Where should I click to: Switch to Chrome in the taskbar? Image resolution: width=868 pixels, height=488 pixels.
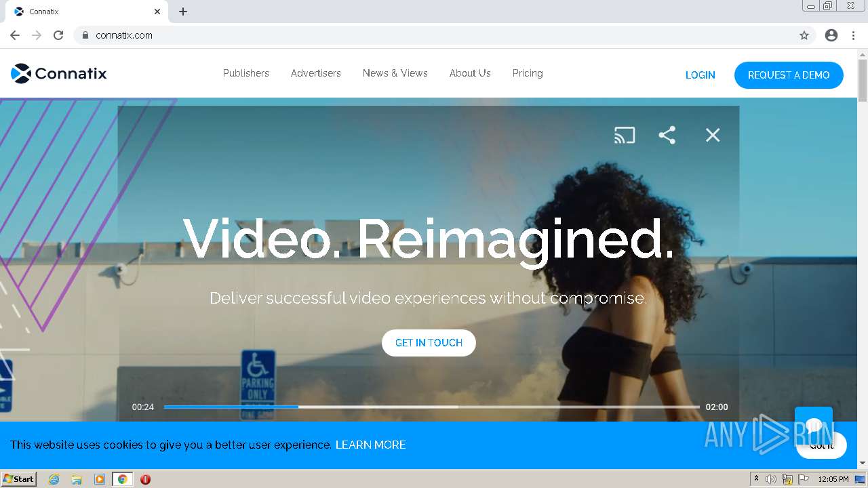[x=123, y=479]
